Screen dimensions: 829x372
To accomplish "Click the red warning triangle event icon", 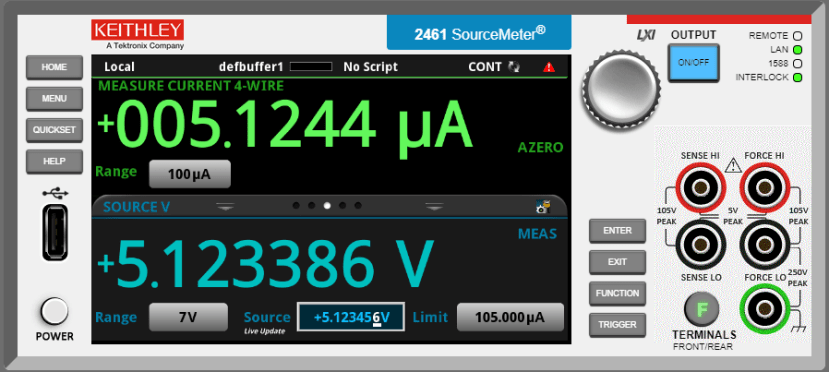I will point(549,67).
